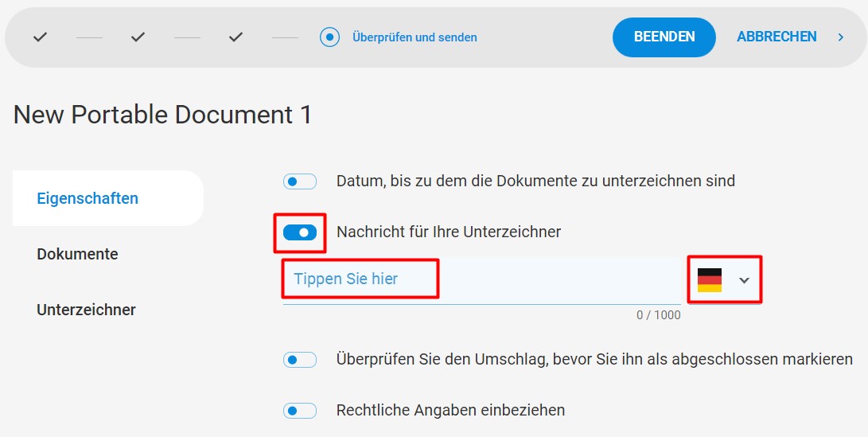Open the language dropdown arrow
Image resolution: width=868 pixels, height=437 pixels.
(x=744, y=280)
